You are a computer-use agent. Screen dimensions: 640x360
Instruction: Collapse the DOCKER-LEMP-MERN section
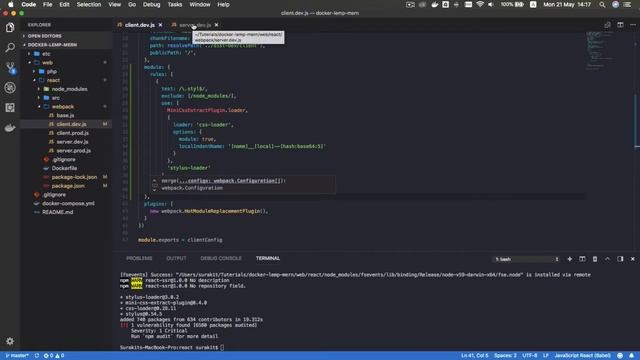(52, 44)
